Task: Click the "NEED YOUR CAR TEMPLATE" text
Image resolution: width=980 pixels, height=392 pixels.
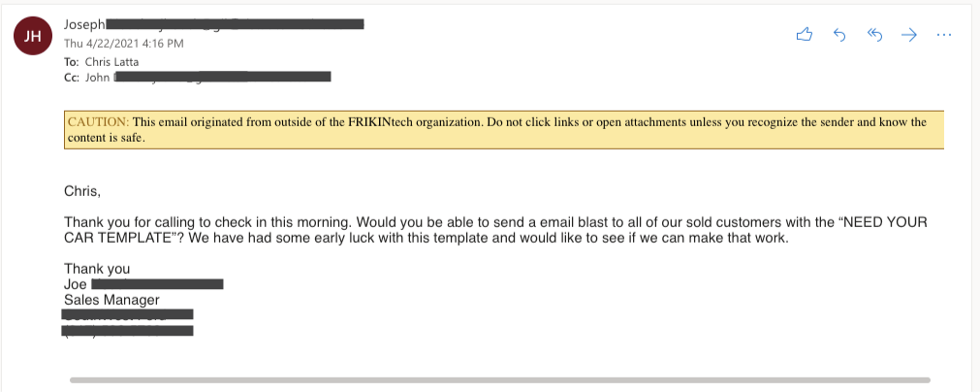Action: click(x=495, y=231)
